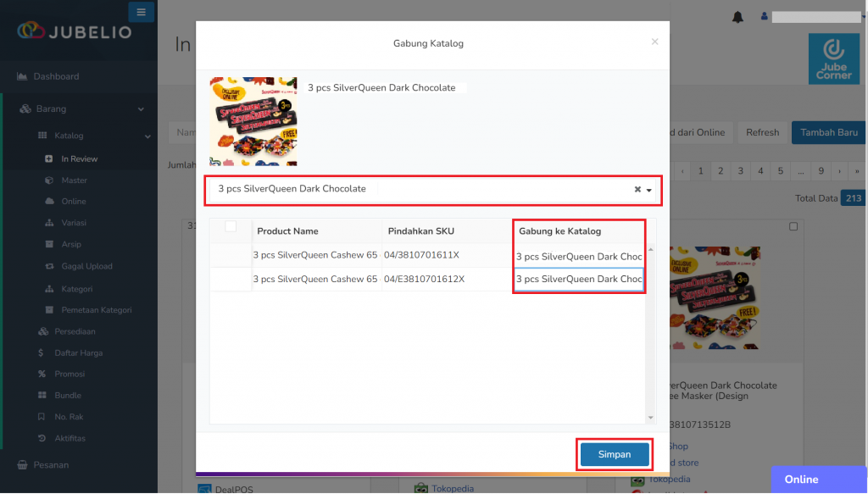Open the Pesanan menu

(51, 465)
